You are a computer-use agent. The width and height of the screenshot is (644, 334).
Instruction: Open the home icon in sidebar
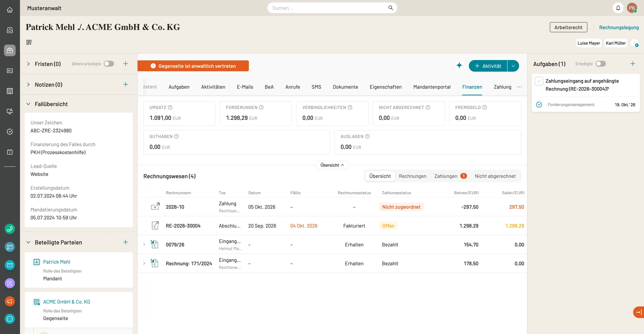click(10, 10)
